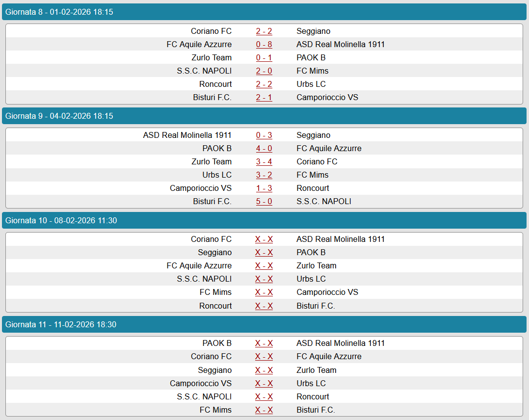Open the 3 - 4 Zurlo vs Coriano score

(x=264, y=162)
